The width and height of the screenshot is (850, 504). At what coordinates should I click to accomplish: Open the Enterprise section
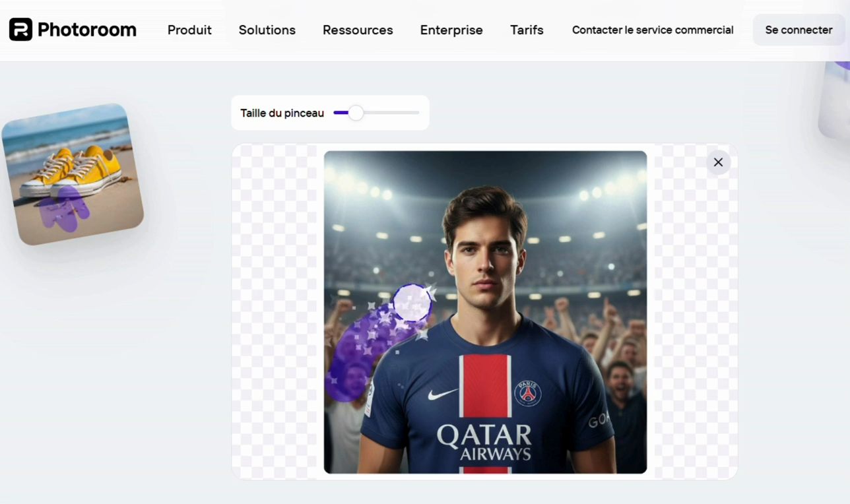coord(451,30)
